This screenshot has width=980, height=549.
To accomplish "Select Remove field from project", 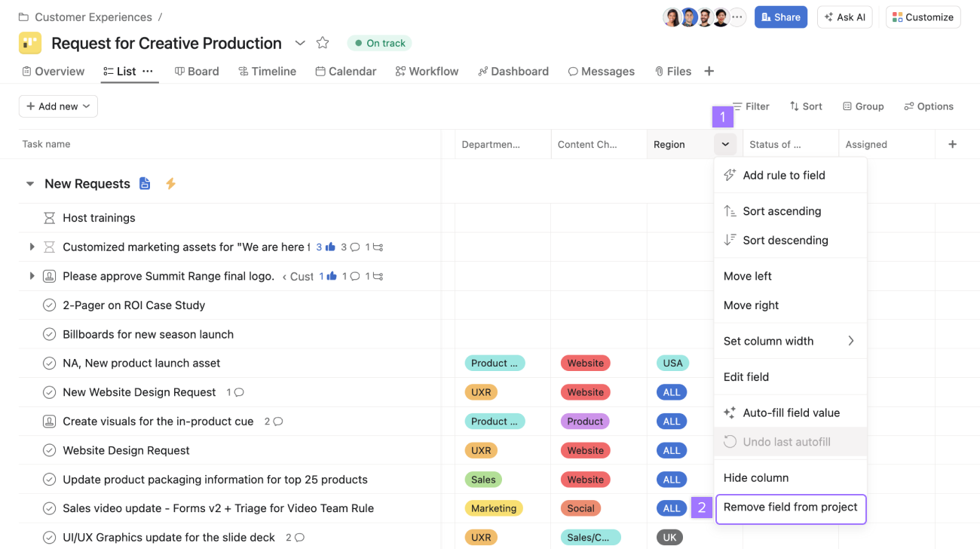I will tap(790, 508).
